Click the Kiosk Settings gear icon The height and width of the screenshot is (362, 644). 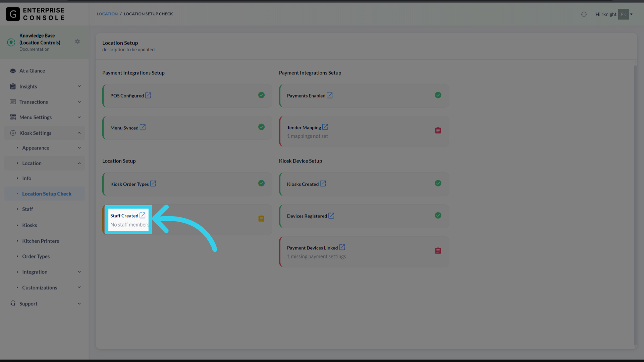[x=13, y=133]
